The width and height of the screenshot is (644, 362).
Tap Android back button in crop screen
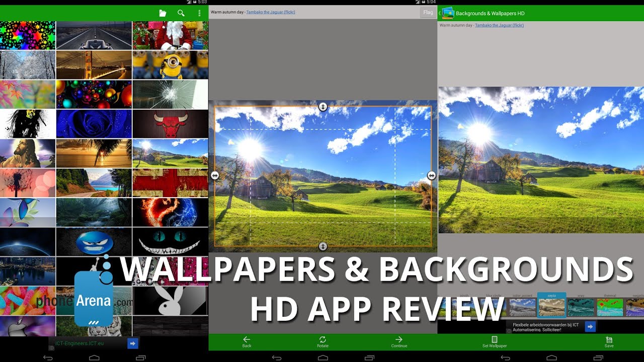[x=277, y=357]
